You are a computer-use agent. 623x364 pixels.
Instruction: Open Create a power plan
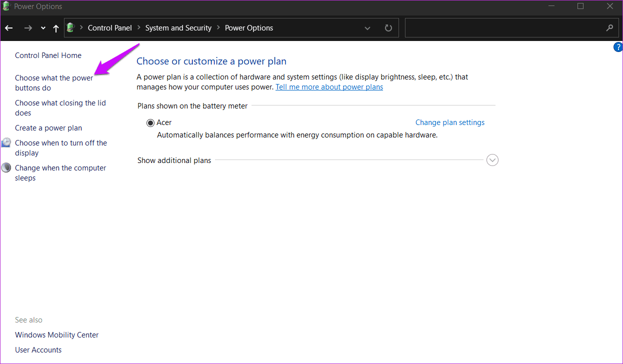[48, 128]
